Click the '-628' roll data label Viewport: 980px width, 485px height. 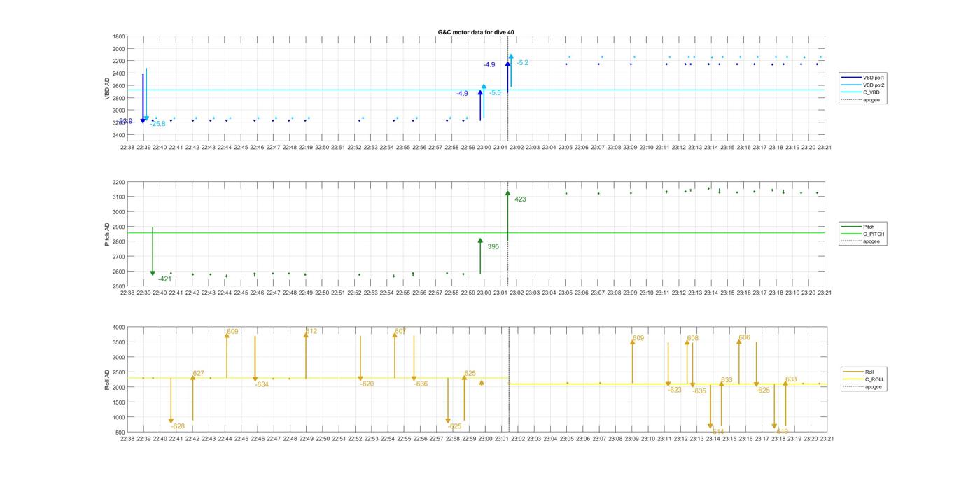178,426
